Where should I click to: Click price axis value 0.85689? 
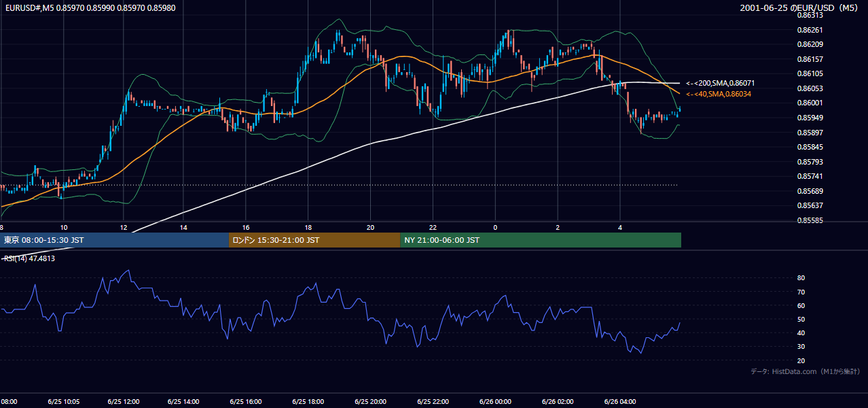tap(810, 191)
